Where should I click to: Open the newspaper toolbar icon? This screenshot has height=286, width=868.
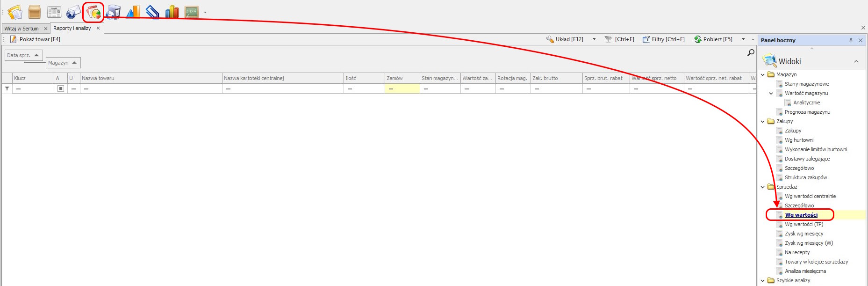[54, 12]
